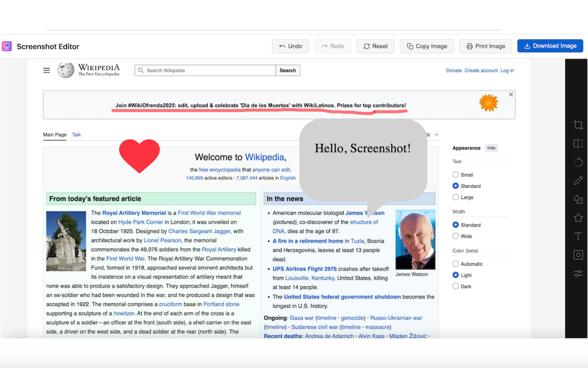Open the Create account link
Image resolution: width=588 pixels, height=368 pixels.
(481, 70)
